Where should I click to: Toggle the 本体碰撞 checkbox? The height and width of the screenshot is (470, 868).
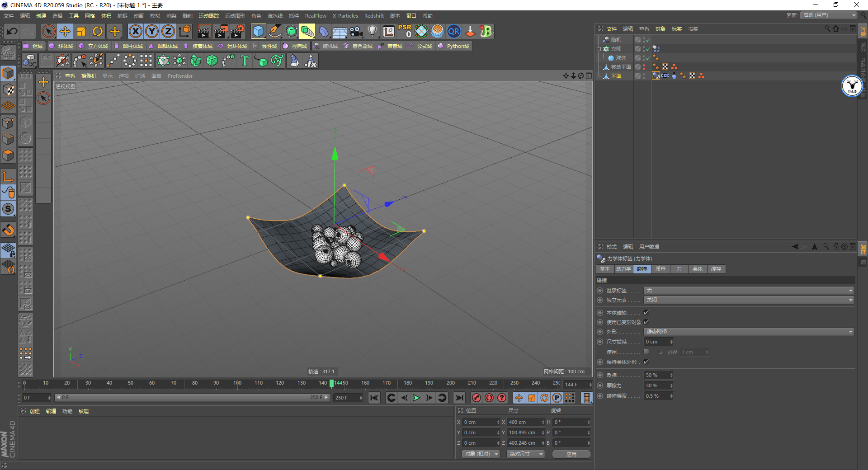coord(646,313)
